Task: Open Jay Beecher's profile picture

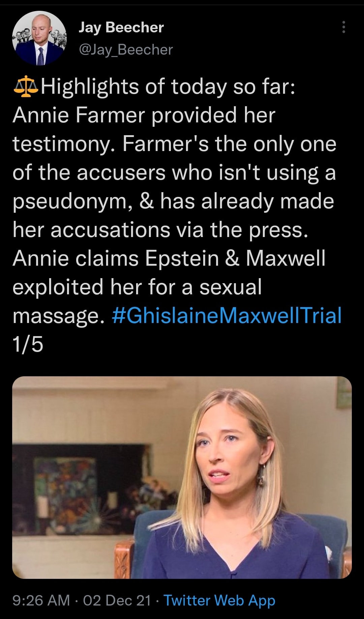Action: pos(39,38)
